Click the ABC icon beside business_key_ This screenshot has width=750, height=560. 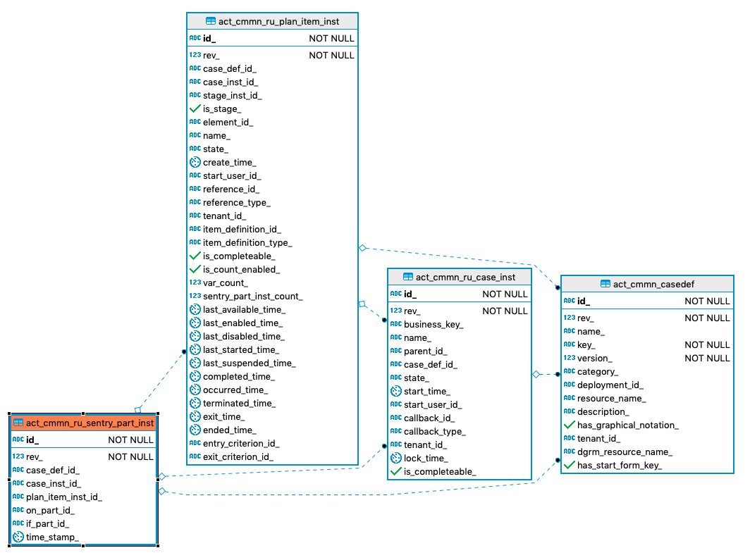click(396, 325)
